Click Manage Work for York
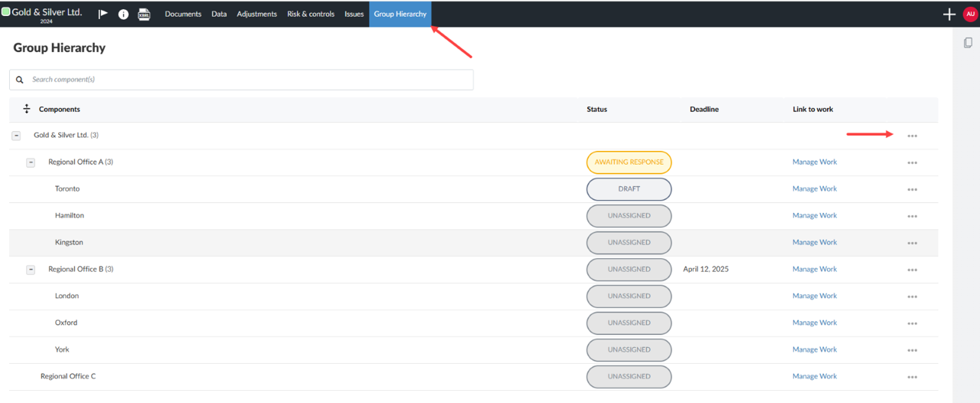 click(x=815, y=349)
